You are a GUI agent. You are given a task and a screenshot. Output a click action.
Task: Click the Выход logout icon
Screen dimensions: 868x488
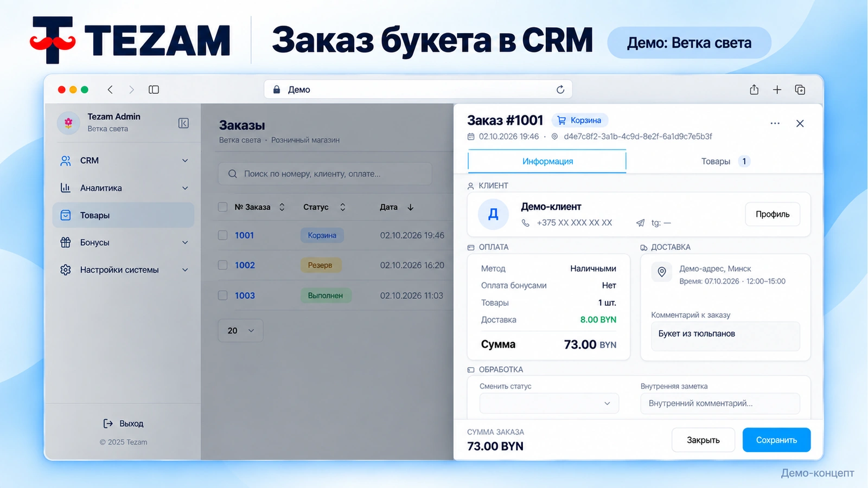[108, 423]
